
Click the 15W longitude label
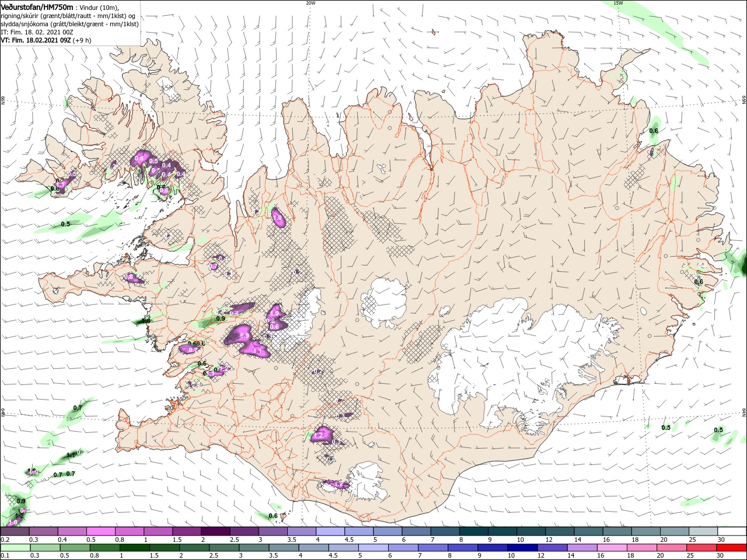click(618, 3)
